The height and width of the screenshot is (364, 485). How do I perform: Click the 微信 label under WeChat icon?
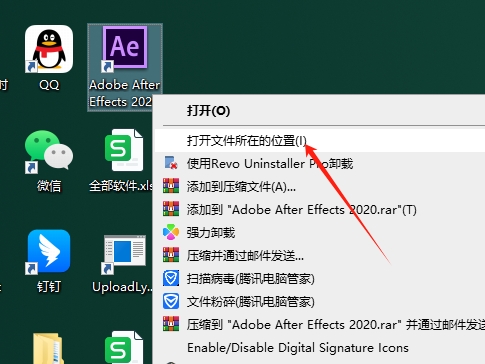[49, 186]
